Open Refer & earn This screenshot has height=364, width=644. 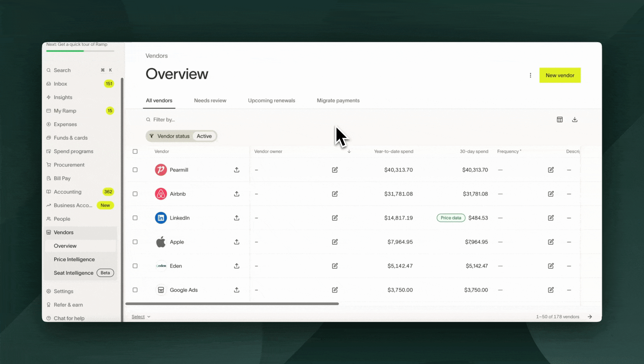80,305
